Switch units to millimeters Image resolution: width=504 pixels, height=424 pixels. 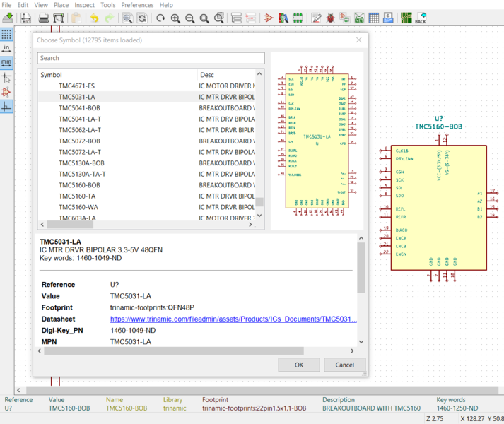point(6,63)
